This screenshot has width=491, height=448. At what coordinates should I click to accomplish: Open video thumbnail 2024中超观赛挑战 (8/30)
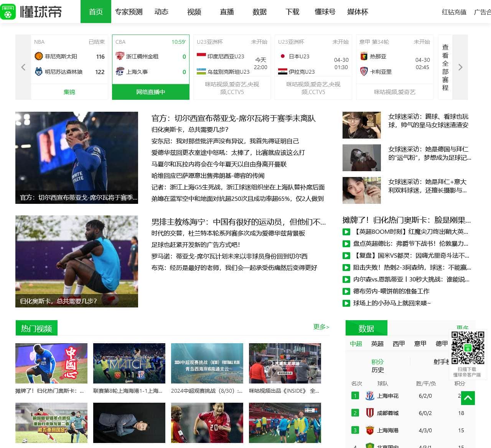pos(207,363)
